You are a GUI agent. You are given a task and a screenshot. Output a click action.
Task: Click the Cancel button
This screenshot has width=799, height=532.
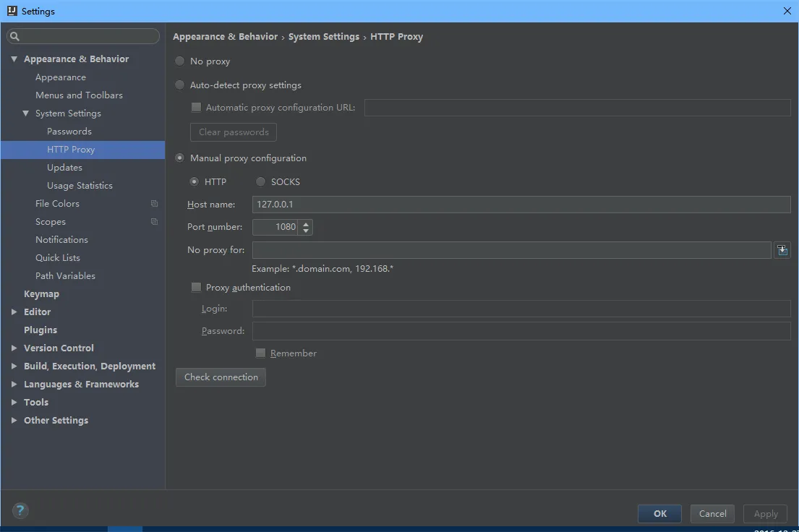[712, 514]
